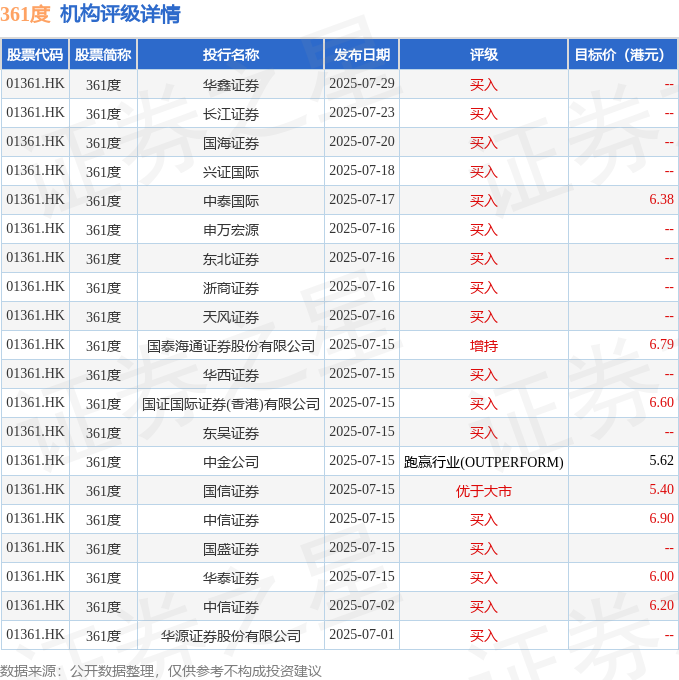Screen dimensions: 679x680
Task: Click the 股票代码 column header
Action: (35, 55)
